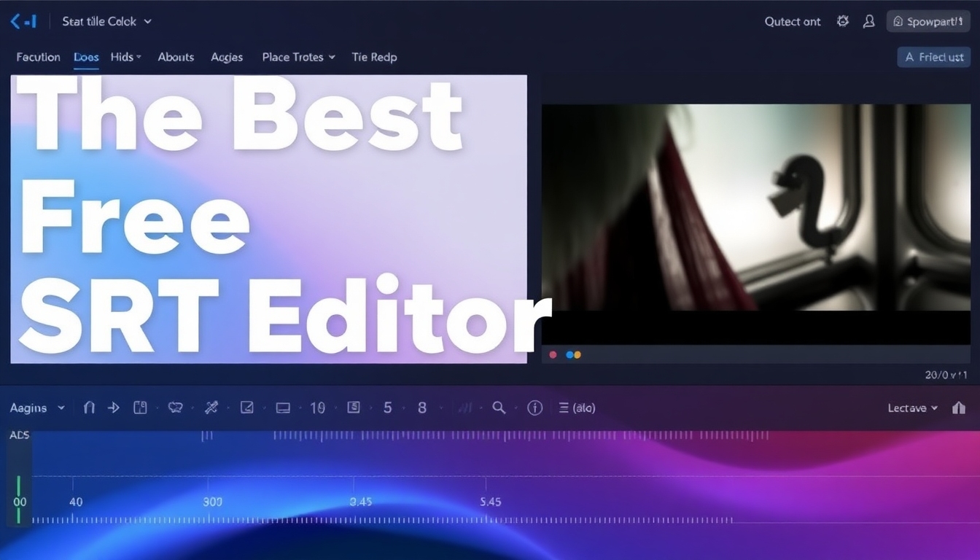Click the Qutect ont link

[792, 22]
